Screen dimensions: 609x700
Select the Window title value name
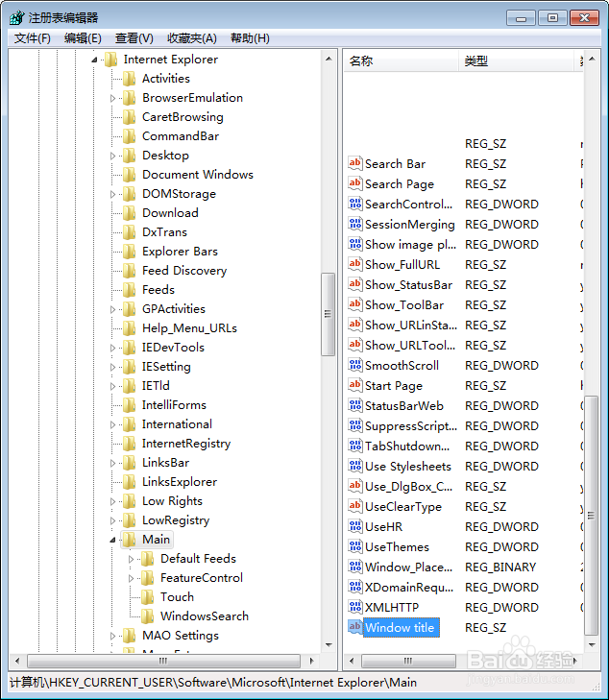point(400,628)
